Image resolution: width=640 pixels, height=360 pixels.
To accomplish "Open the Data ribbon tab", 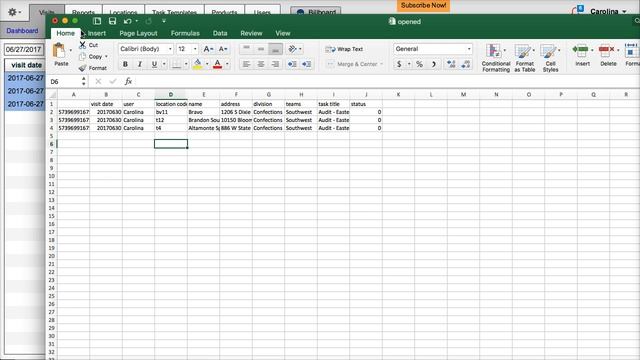I will (x=220, y=33).
